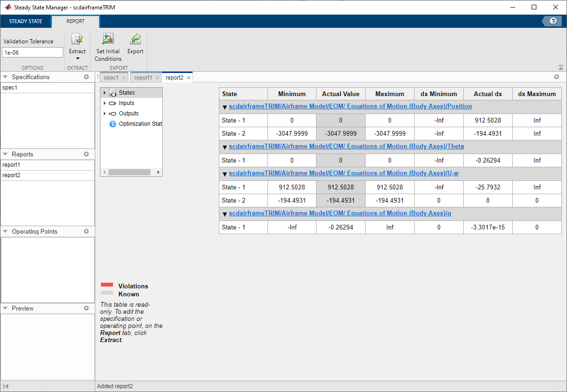This screenshot has height=392, width=567.
Task: Minimize the ribbon using the collapse arrow
Action: tap(560, 66)
